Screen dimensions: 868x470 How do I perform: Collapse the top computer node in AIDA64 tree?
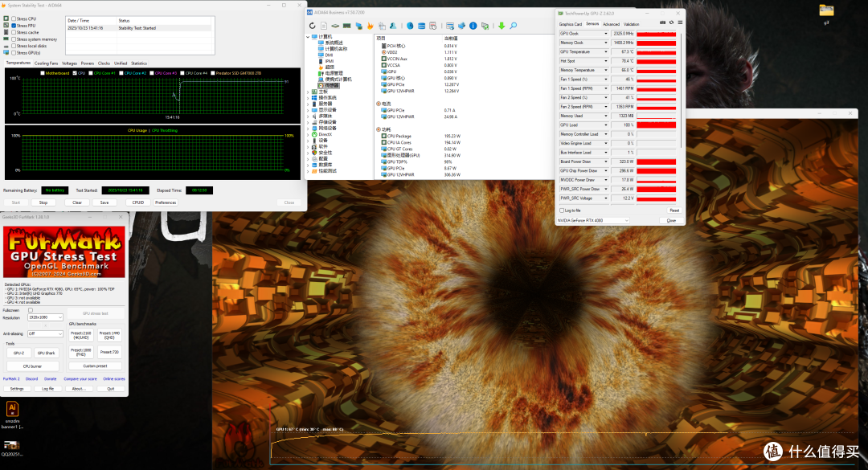click(x=309, y=36)
